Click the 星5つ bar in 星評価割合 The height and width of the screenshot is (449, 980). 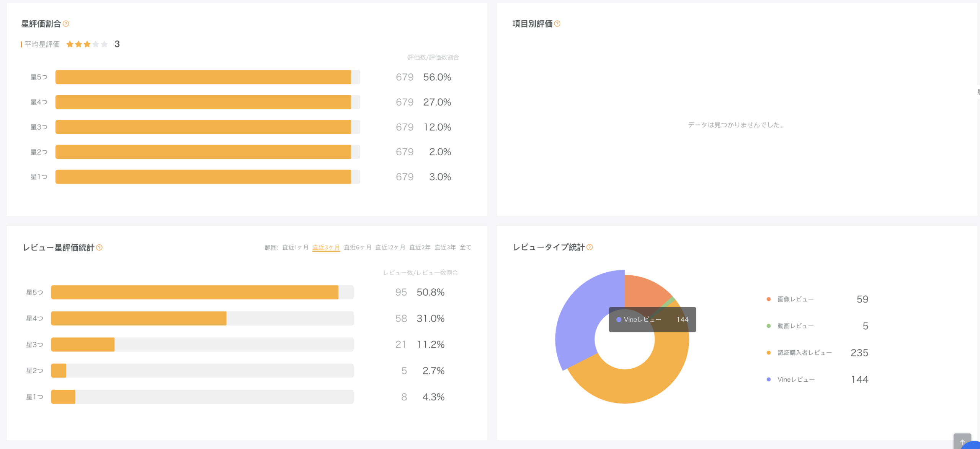203,77
